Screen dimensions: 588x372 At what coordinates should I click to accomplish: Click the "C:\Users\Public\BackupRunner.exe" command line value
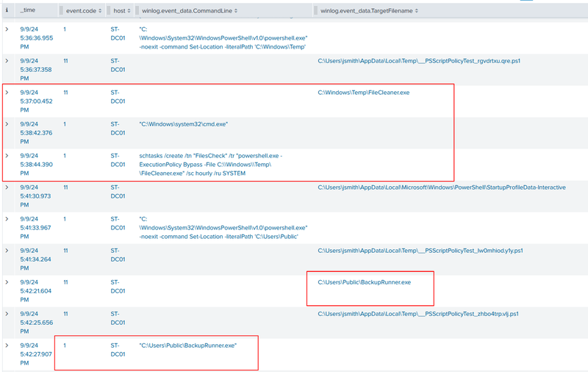pyautogui.click(x=188, y=346)
